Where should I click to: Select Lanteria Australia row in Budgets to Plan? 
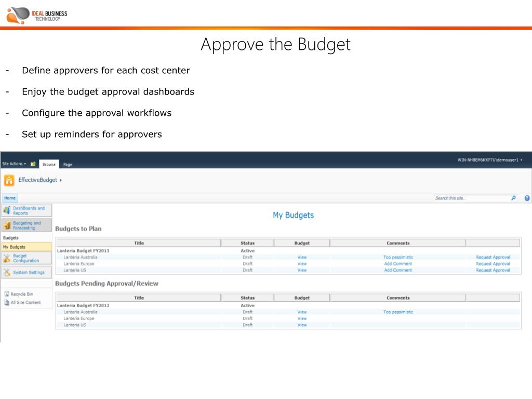(288, 258)
